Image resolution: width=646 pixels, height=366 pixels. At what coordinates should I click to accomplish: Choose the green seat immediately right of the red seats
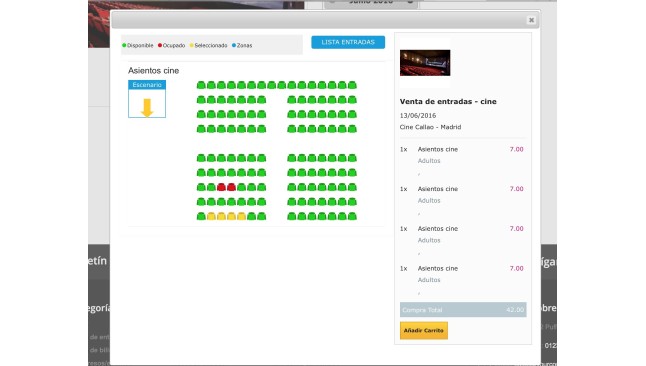(241, 187)
